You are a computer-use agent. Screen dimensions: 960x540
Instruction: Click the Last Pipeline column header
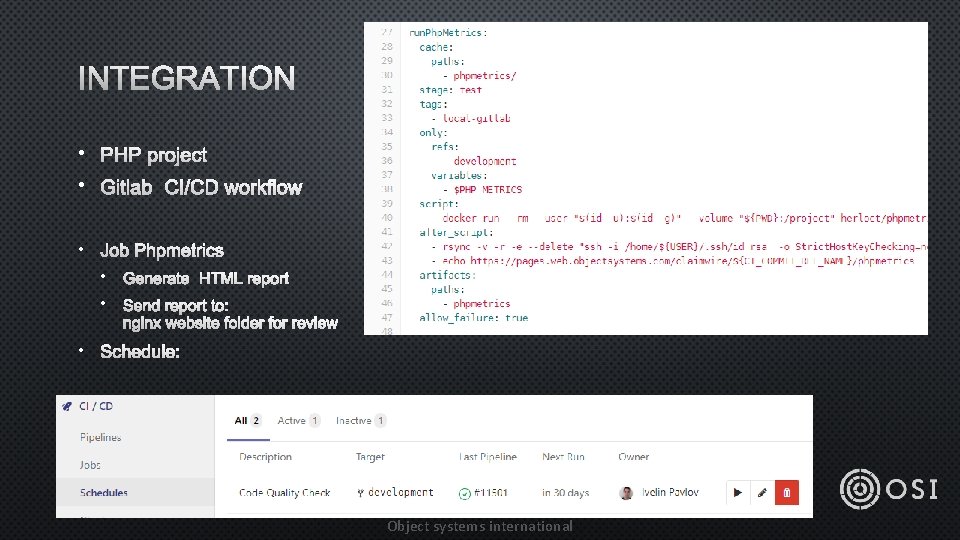point(487,457)
